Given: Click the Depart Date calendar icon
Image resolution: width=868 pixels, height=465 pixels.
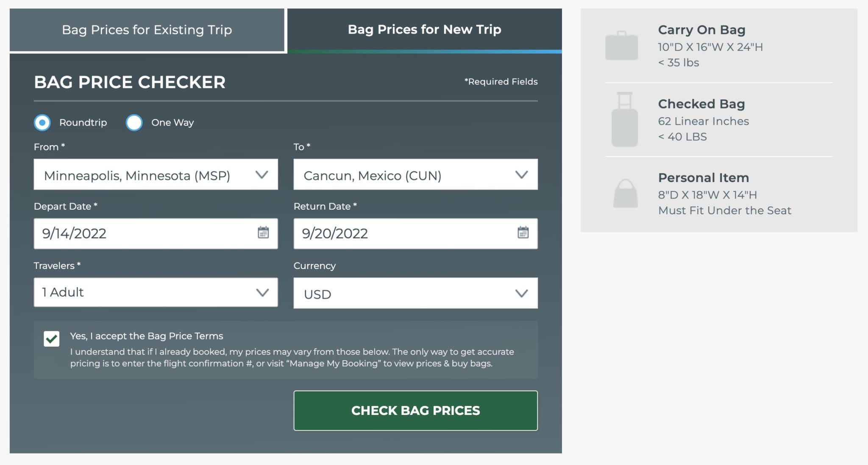Looking at the screenshot, I should point(263,233).
